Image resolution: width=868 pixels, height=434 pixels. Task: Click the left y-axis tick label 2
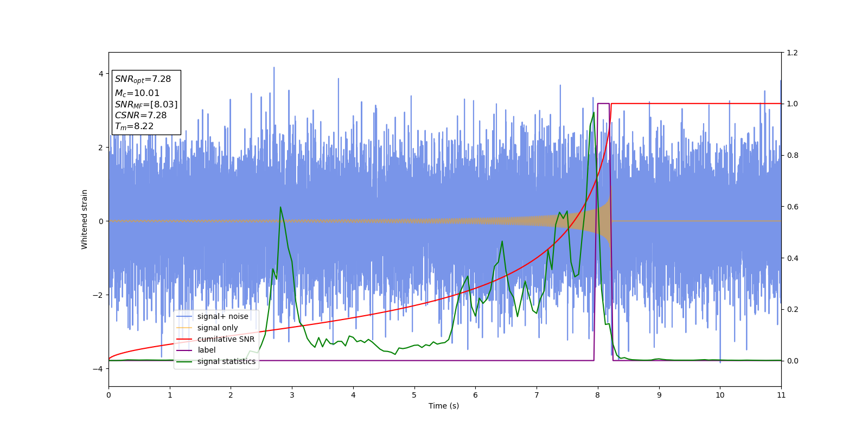[x=100, y=148]
